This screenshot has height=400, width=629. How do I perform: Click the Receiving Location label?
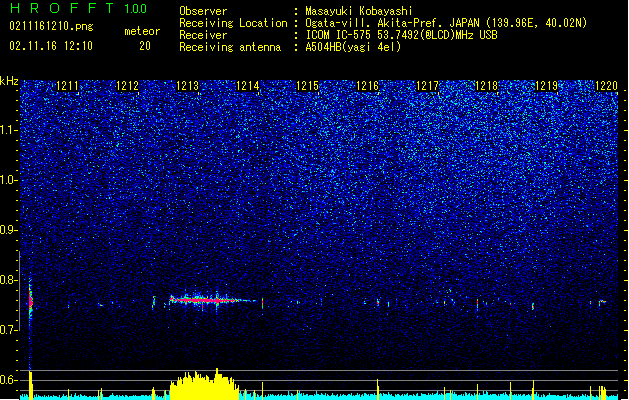pyautogui.click(x=233, y=23)
